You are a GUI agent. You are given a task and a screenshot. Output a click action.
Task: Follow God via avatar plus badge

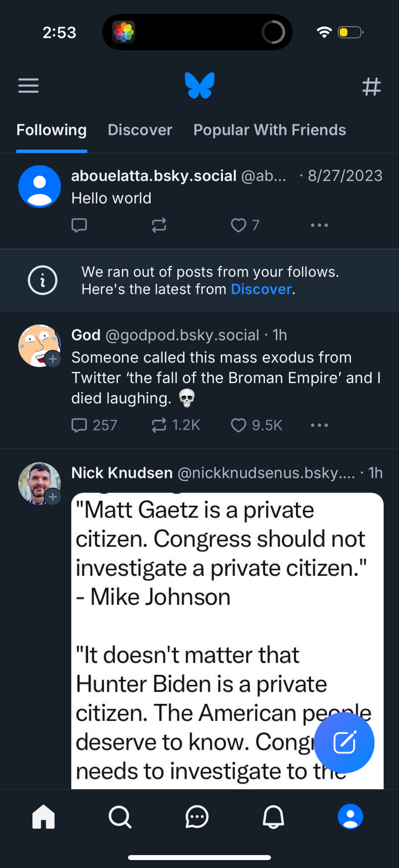[53, 359]
